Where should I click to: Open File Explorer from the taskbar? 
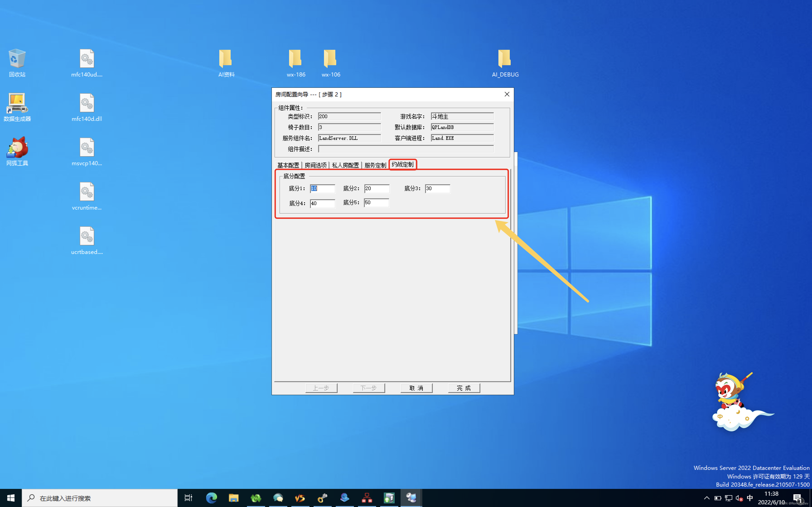point(234,498)
